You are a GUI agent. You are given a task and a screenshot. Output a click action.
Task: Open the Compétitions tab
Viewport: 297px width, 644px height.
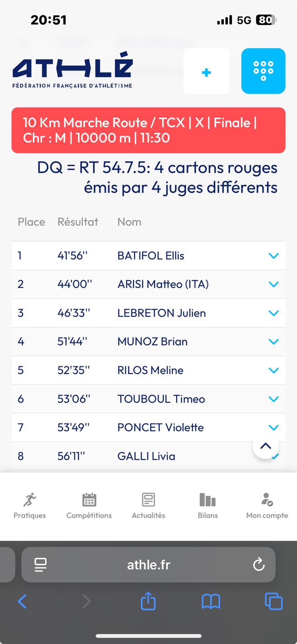[x=89, y=506]
